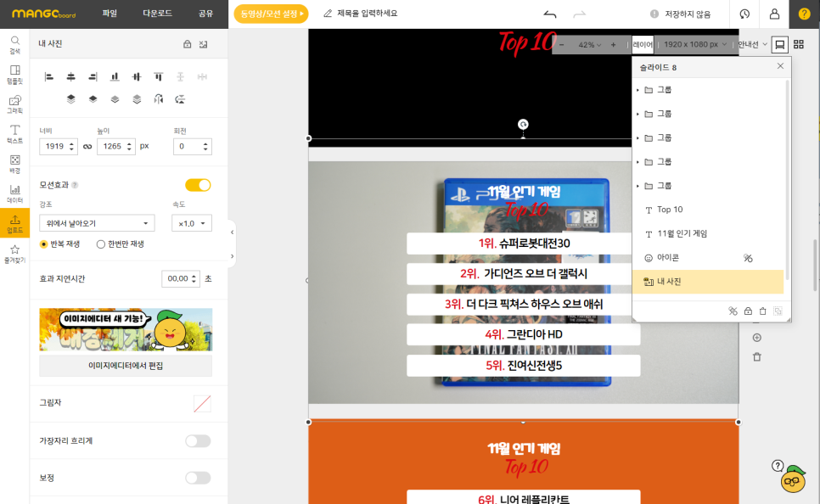Open the 위에서 날아오기 motion effect dropdown
Viewport: 820px width, 504px height.
point(97,223)
